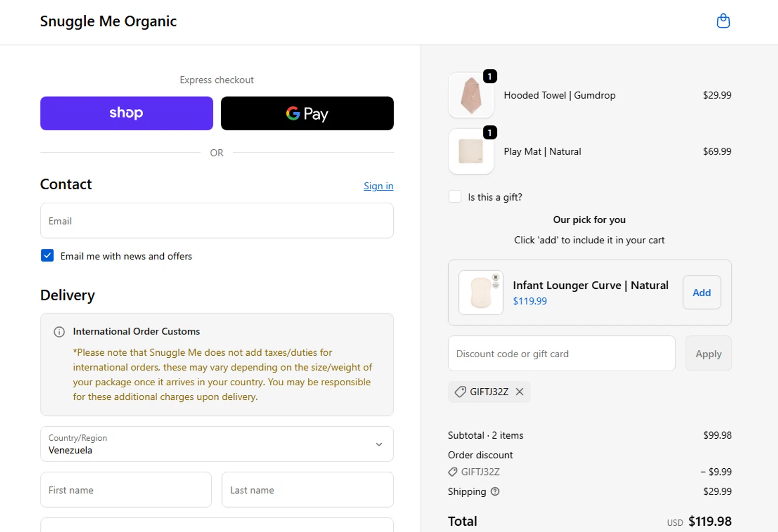Image resolution: width=778 pixels, height=532 pixels.
Task: Click the Our pick for you heading
Action: (x=590, y=220)
